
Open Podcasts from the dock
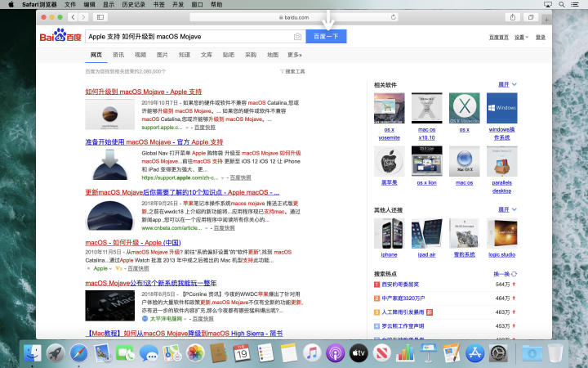(x=336, y=353)
